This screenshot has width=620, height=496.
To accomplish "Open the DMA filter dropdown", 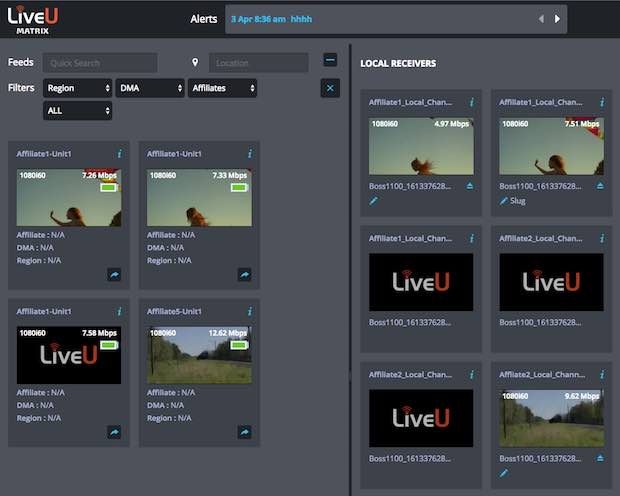I will [150, 88].
